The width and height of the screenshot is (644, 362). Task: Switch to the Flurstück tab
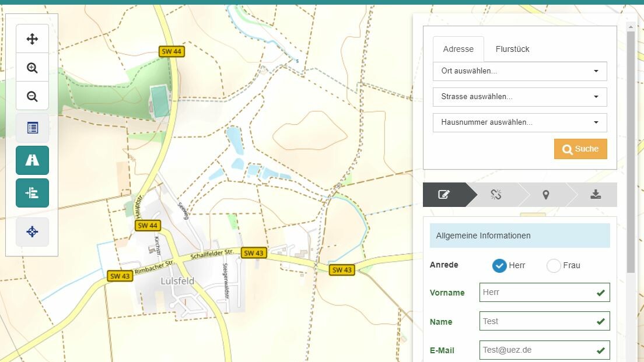pyautogui.click(x=512, y=50)
